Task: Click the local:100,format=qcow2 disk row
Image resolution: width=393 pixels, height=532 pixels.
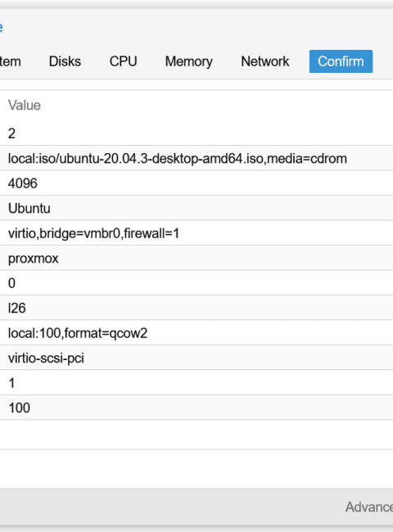Action: coord(196,333)
